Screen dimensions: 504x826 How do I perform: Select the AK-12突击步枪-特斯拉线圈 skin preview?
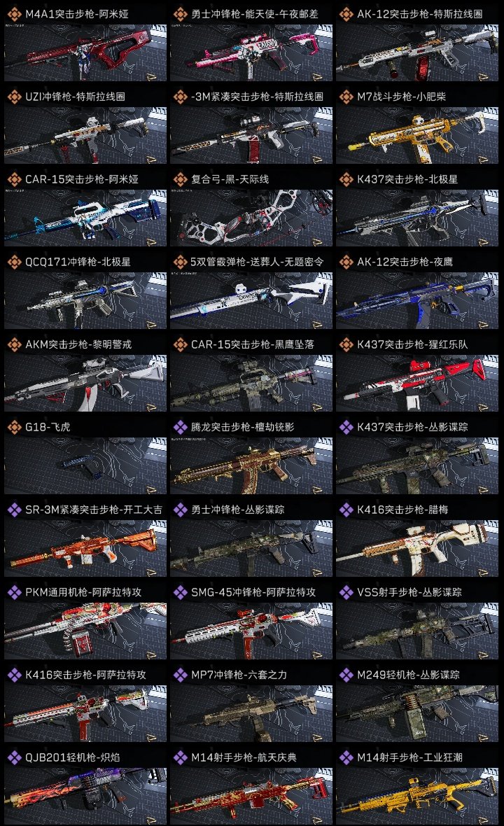coord(417,52)
